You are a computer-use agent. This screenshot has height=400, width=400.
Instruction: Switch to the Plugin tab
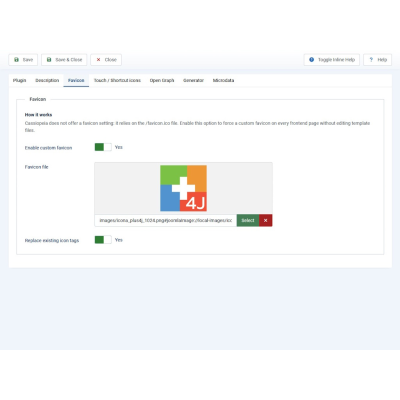click(19, 80)
